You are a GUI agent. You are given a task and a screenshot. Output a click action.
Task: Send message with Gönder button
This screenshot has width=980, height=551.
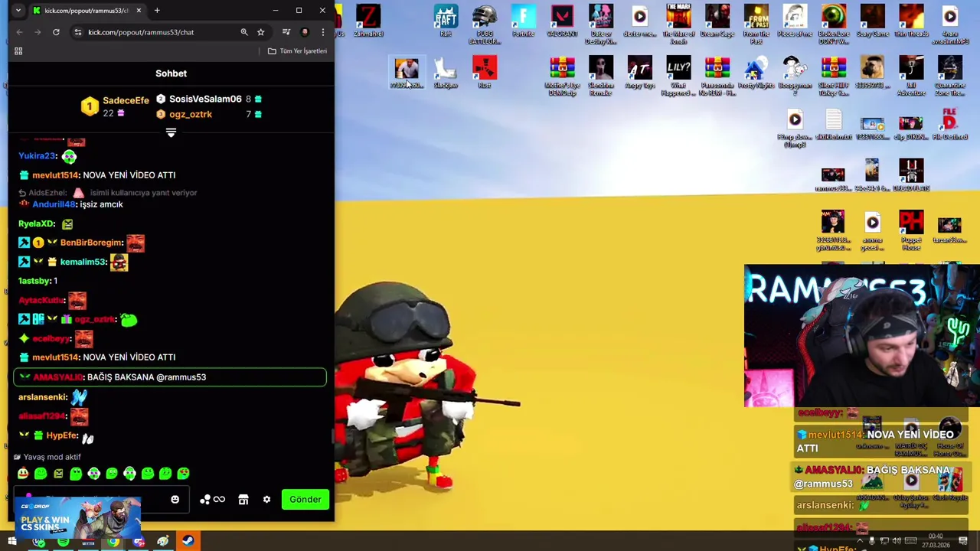(305, 500)
